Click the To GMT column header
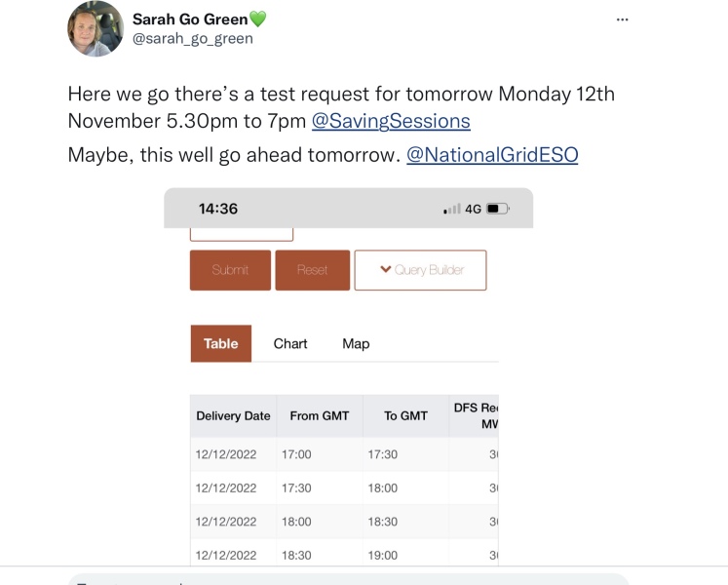 405,415
